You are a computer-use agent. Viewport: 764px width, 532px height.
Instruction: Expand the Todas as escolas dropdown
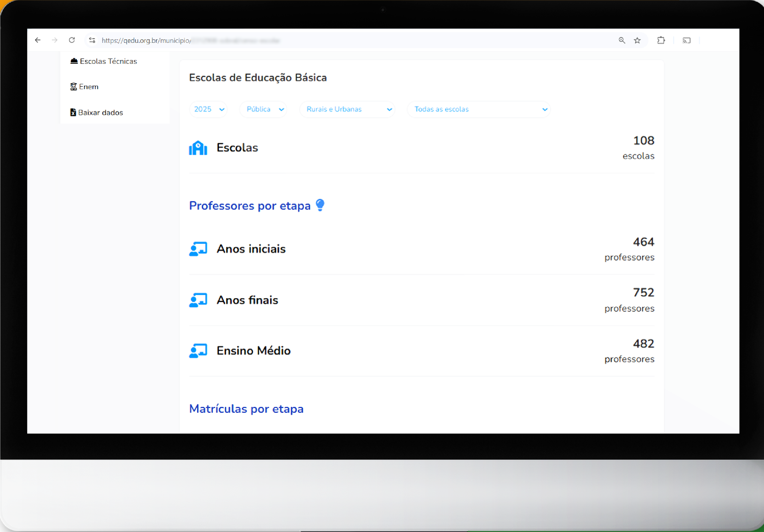pos(479,109)
